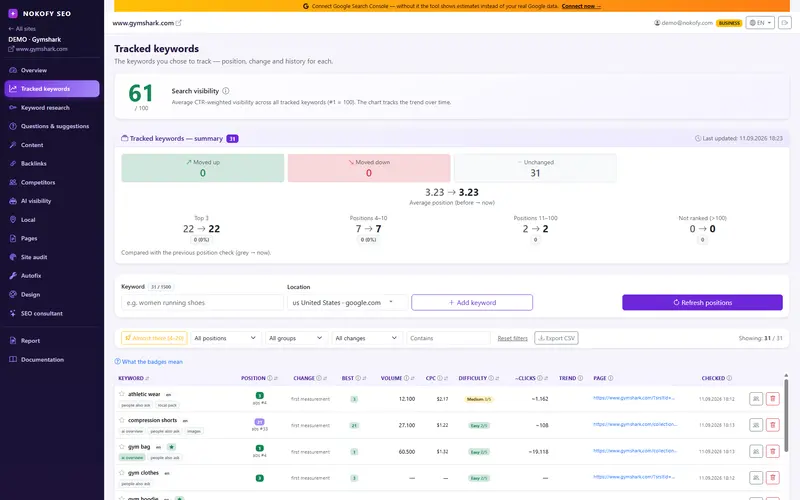This screenshot has width=800, height=500.
Task: Toggle favorite star for compression shorts
Action: [x=122, y=420]
